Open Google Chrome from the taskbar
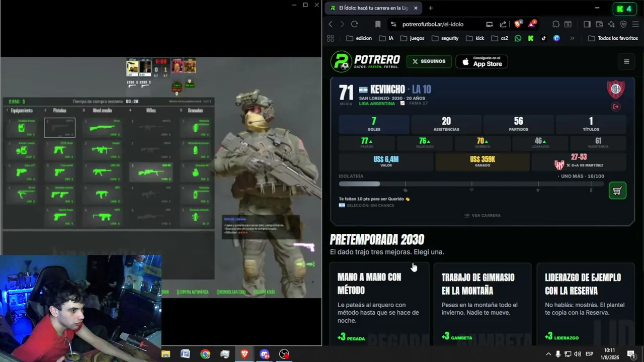Image resolution: width=644 pixels, height=362 pixels. click(205, 354)
